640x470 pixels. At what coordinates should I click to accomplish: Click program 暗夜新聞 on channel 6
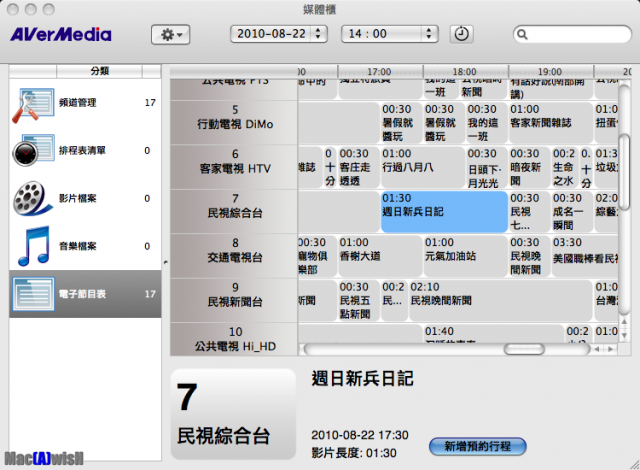pyautogui.click(x=529, y=166)
